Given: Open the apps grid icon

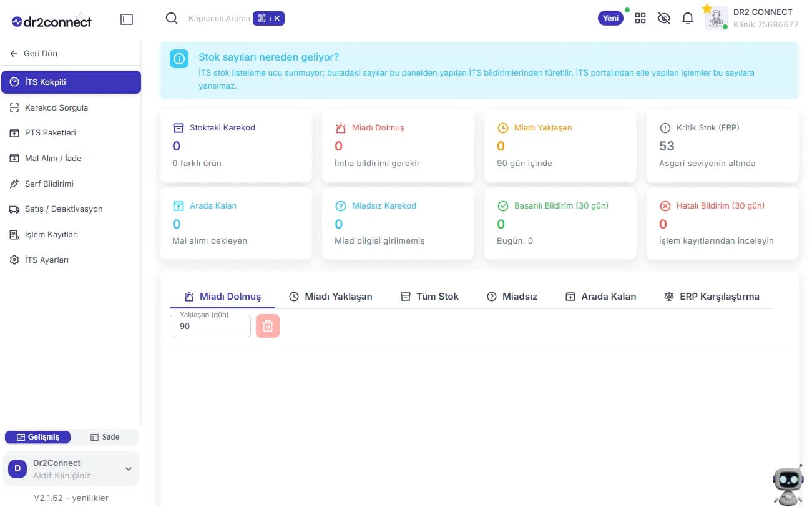Looking at the screenshot, I should tap(640, 18).
